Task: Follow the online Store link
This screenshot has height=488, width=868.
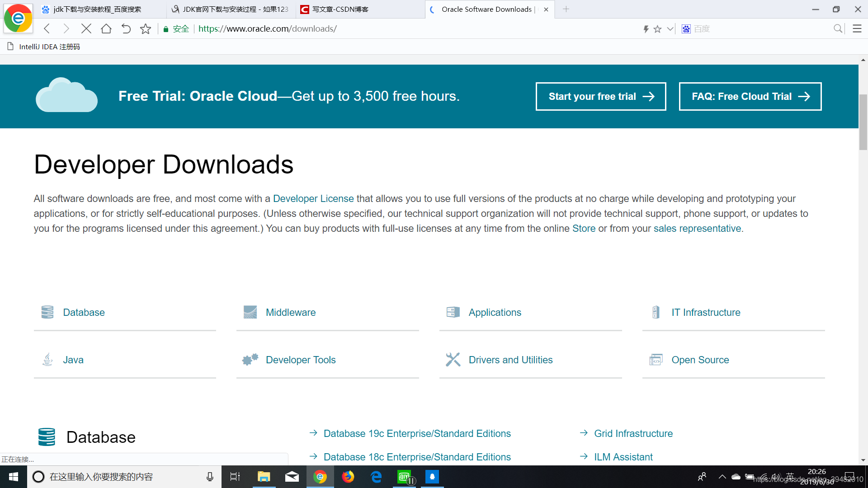Action: click(x=584, y=229)
